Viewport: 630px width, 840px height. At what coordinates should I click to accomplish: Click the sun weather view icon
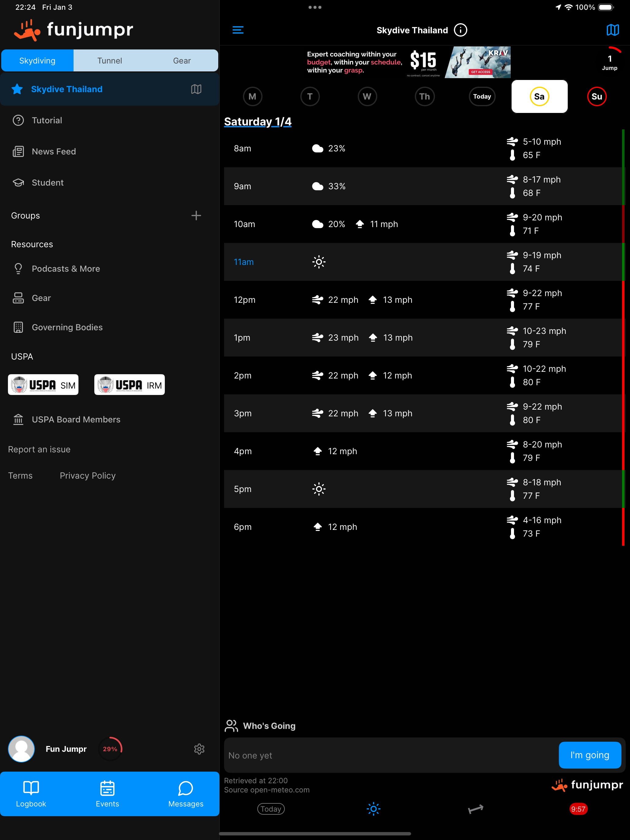373,809
